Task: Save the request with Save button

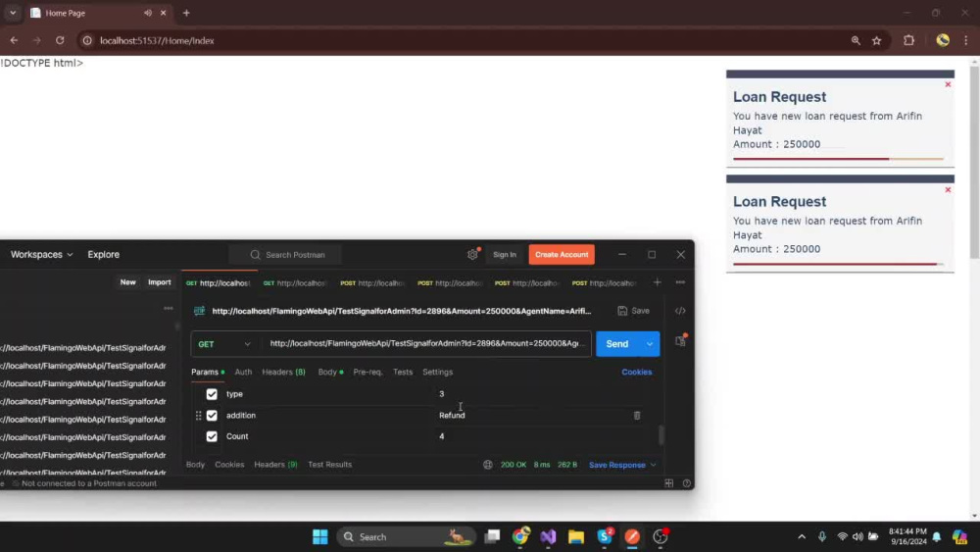Action: tap(634, 311)
